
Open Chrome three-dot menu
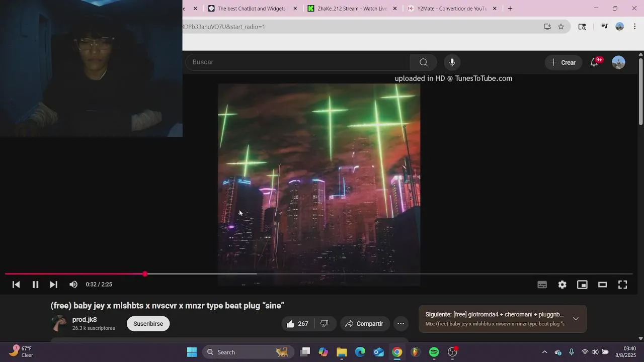(635, 27)
